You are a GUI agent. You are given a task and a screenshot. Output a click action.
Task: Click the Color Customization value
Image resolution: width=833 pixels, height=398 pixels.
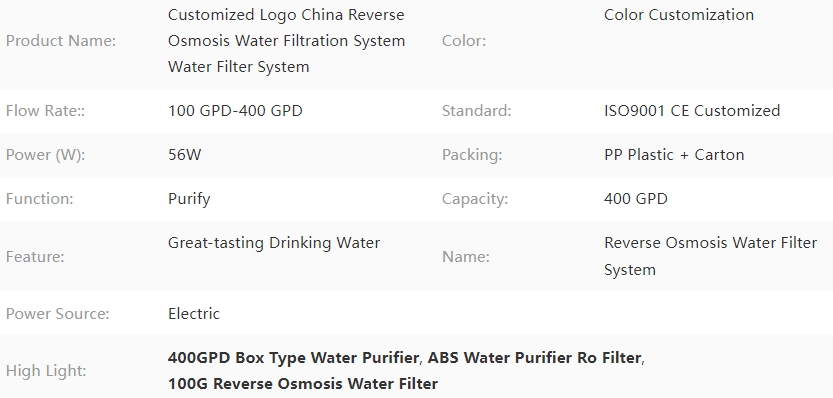(x=679, y=14)
